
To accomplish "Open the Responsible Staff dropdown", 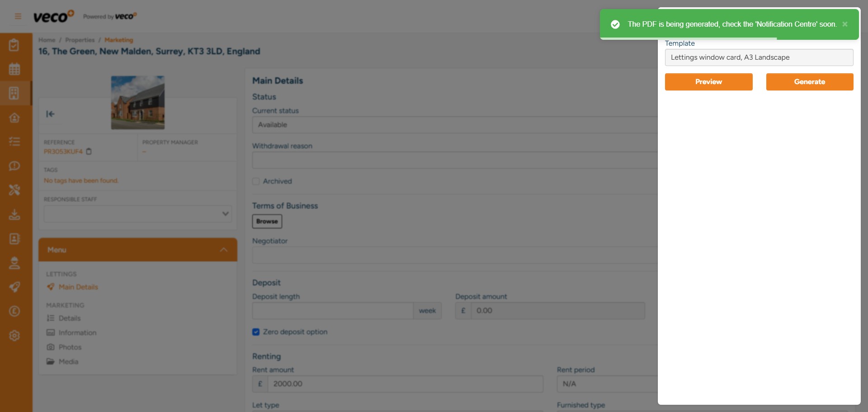I will coord(137,214).
